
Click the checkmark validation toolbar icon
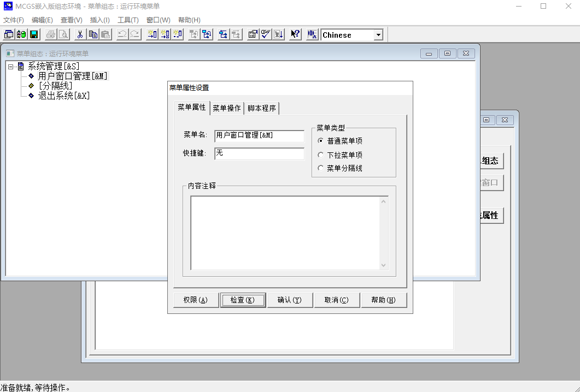265,34
